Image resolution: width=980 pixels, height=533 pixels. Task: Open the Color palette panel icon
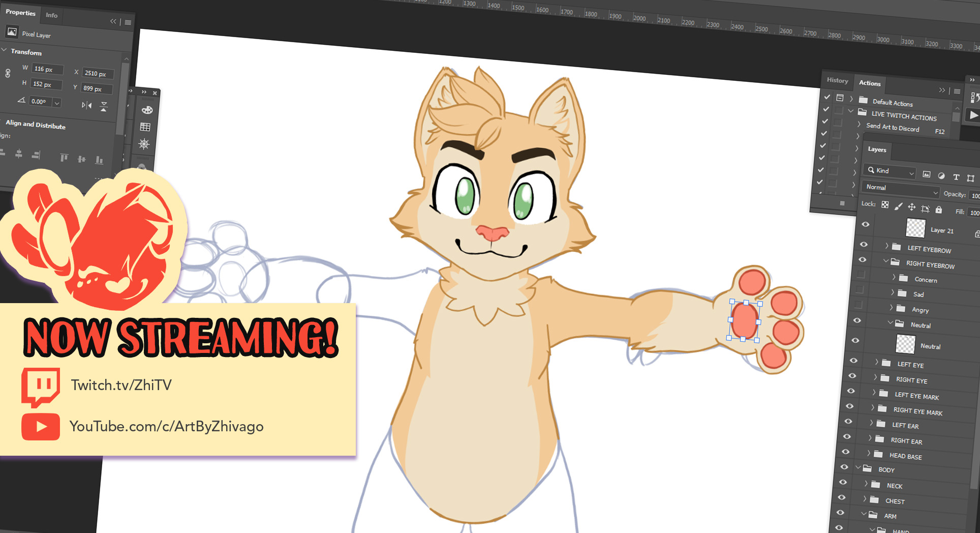click(147, 110)
